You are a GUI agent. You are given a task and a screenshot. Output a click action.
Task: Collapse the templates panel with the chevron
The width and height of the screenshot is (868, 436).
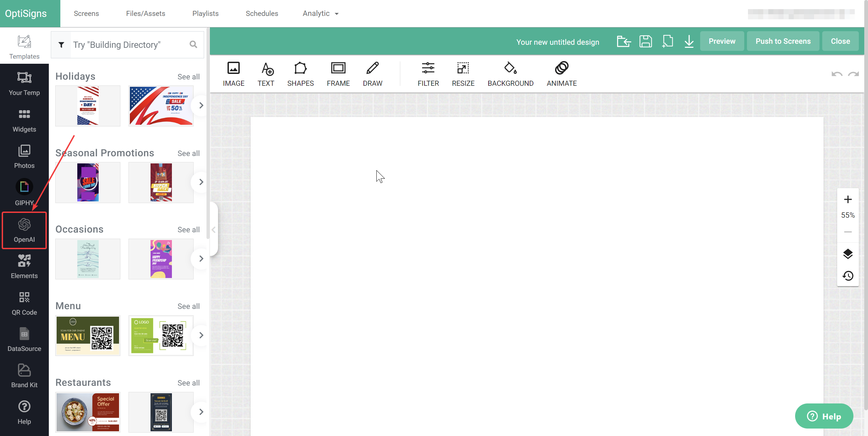click(x=214, y=230)
